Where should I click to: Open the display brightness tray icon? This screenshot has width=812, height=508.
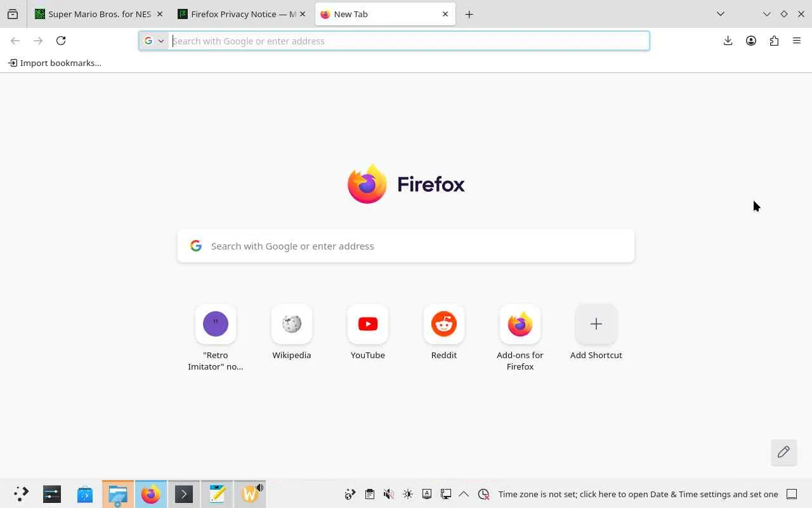pyautogui.click(x=408, y=494)
